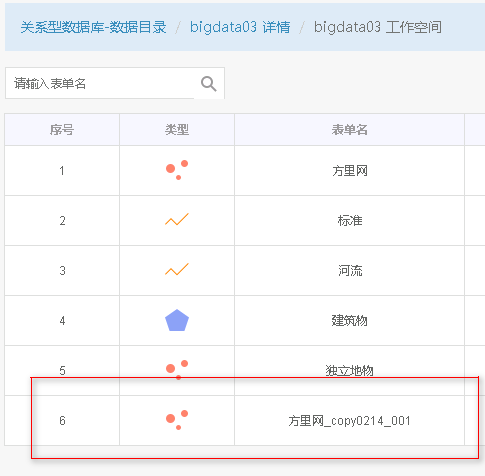The height and width of the screenshot is (476, 485).
Task: Click the point type icon for 独立地物
Action: [177, 370]
